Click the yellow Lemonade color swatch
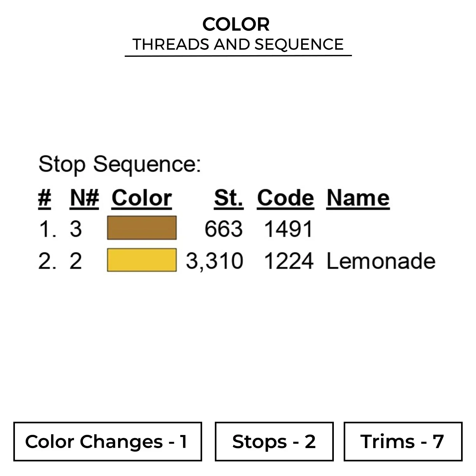 point(142,260)
